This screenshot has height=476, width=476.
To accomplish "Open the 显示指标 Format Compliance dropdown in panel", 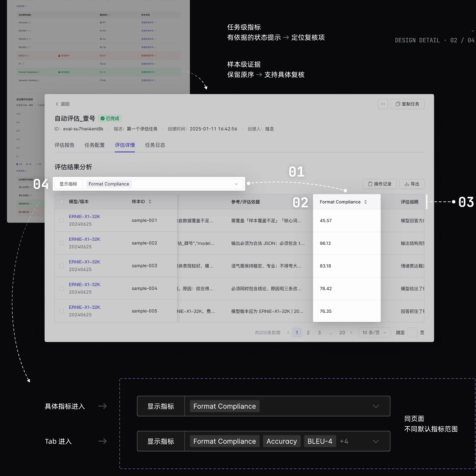I will (149, 184).
